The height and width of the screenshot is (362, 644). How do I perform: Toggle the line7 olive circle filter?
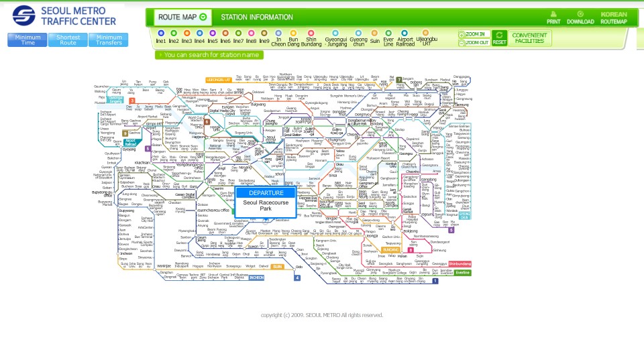[239, 34]
